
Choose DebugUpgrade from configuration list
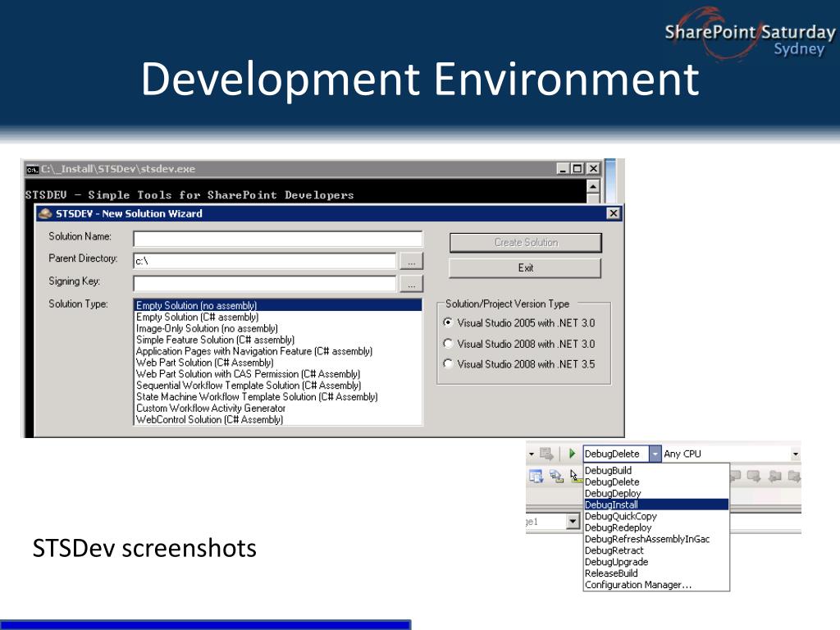click(656, 562)
